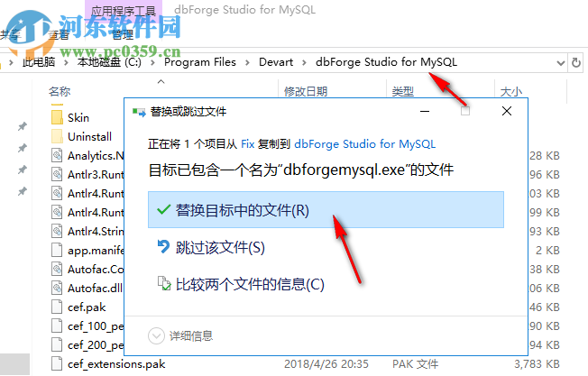Select the Uninstall folder icon
Image resolution: width=588 pixels, height=376 pixels.
[57, 136]
